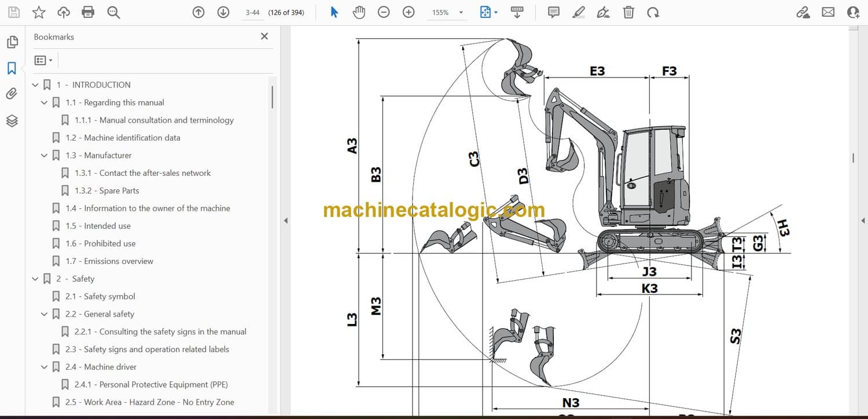Go to the next page arrow
Screen dimensions: 868x419
(223, 12)
